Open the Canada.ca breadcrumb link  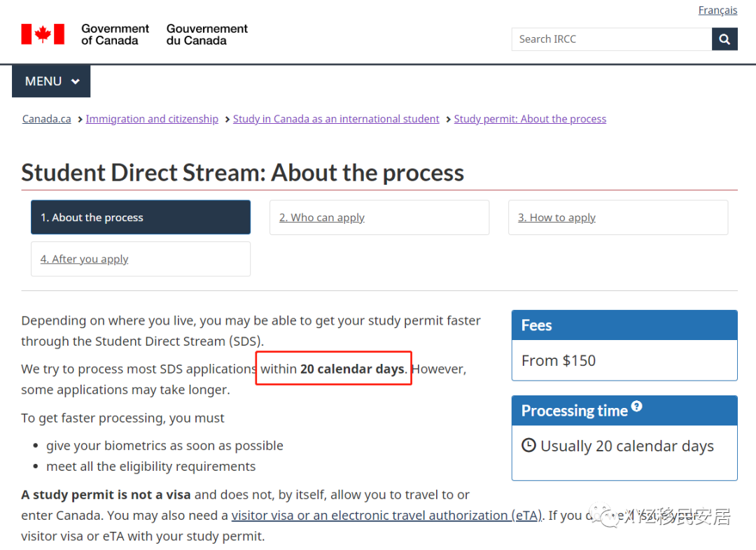pyautogui.click(x=46, y=119)
